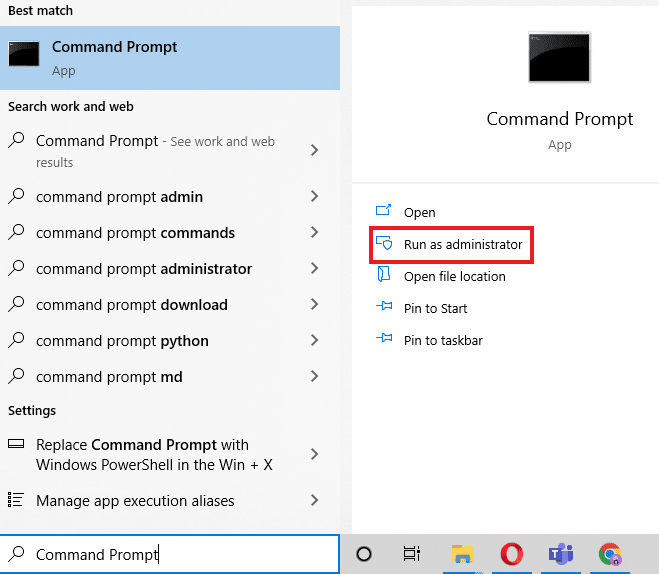The width and height of the screenshot is (659, 574).
Task: Open the Command Prompt best match result
Action: tap(170, 58)
